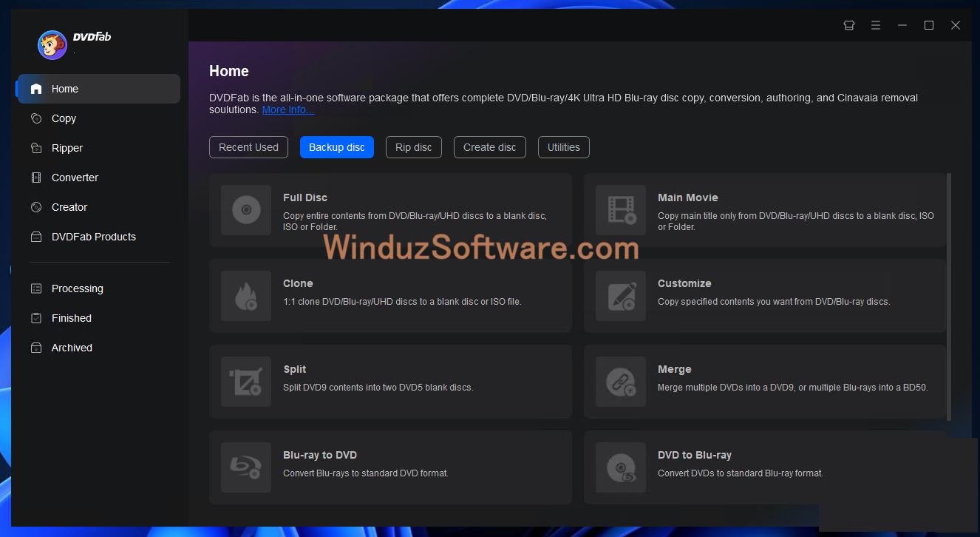
Task: Switch to the Rip disc tab
Action: coord(414,147)
